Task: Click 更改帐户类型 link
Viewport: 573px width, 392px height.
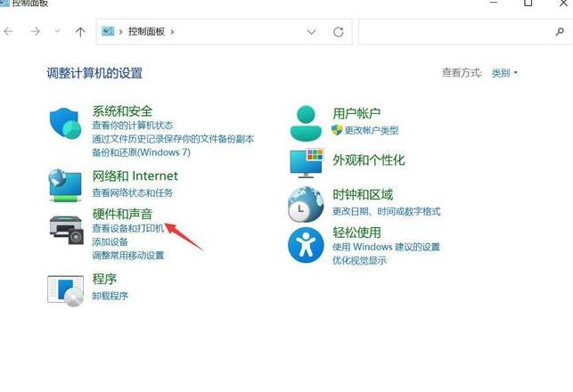Action: click(372, 130)
